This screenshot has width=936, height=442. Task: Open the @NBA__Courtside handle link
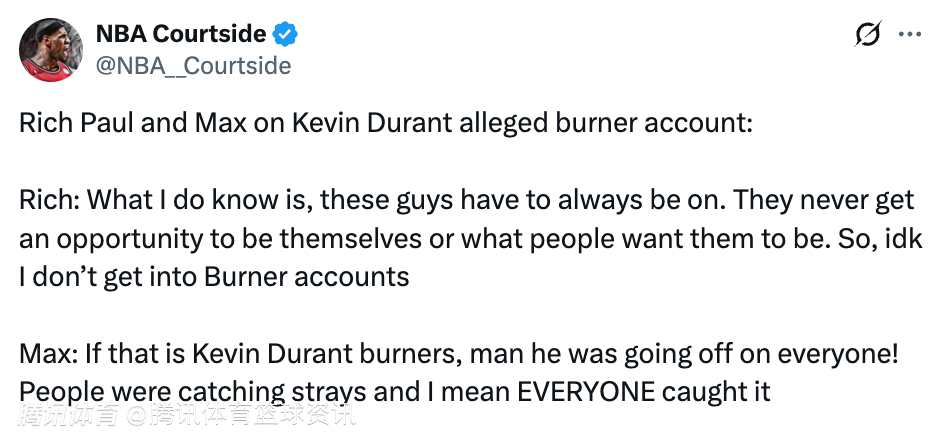click(x=193, y=66)
